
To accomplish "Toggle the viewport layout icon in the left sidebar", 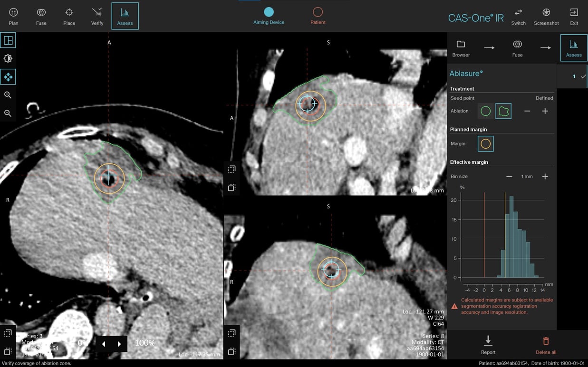I will pos(8,40).
